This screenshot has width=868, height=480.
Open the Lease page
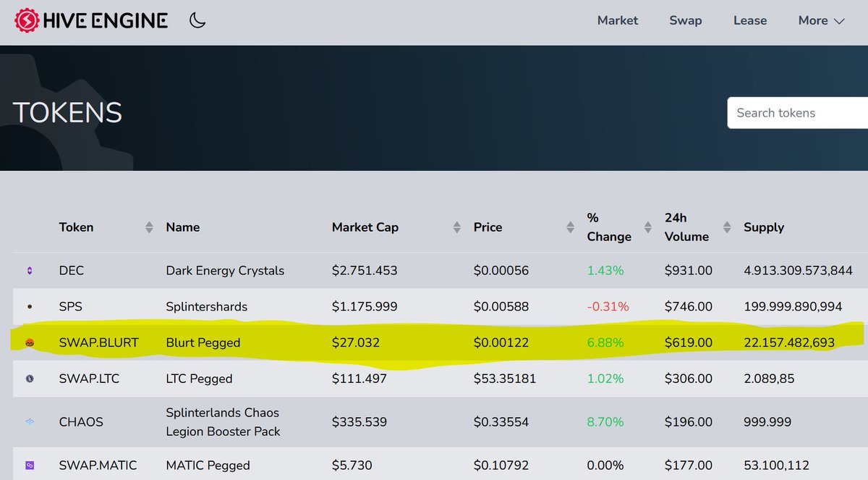click(749, 20)
